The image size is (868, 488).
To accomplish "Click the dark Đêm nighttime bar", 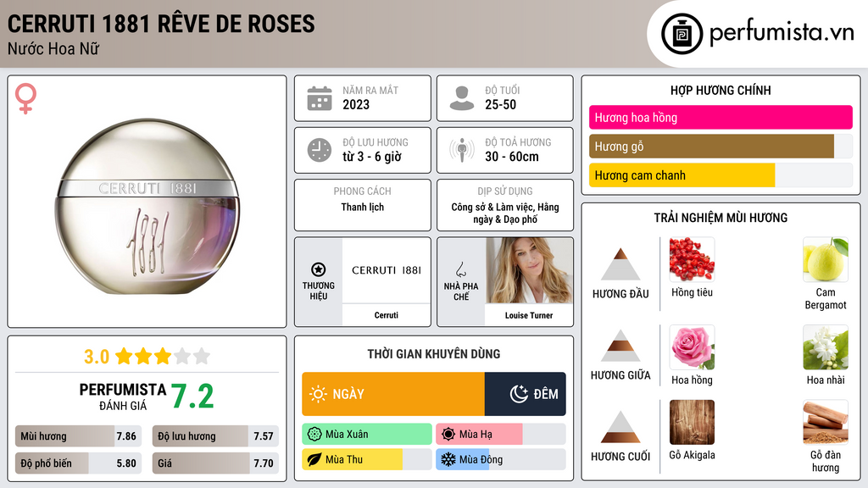I will click(x=526, y=394).
